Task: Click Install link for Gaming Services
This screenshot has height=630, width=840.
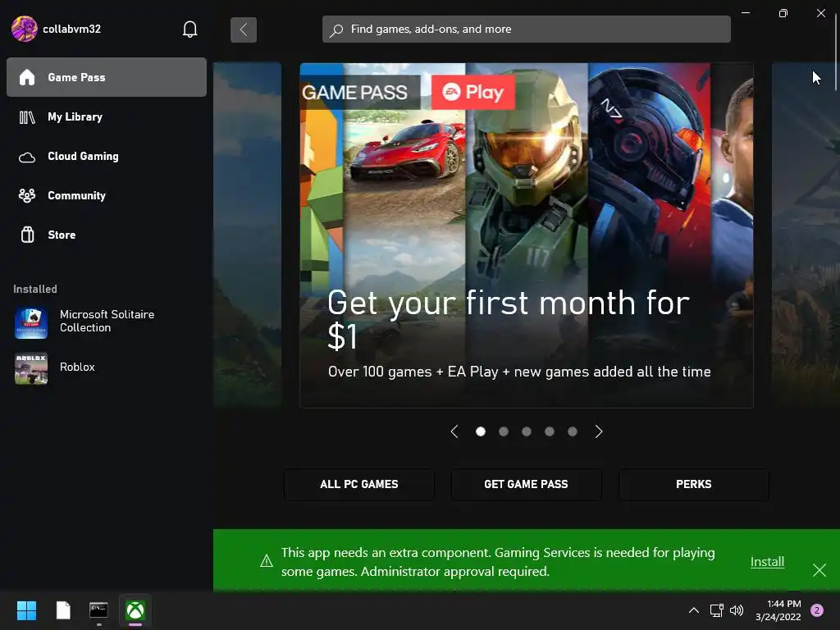Action: click(x=767, y=561)
